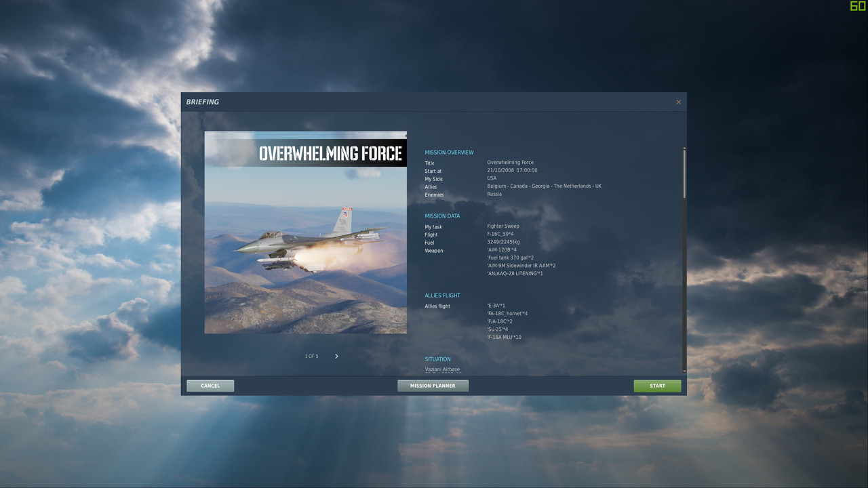The height and width of the screenshot is (488, 868).
Task: Click the start time '21/10/2008 17:00:00'
Action: click(512, 171)
